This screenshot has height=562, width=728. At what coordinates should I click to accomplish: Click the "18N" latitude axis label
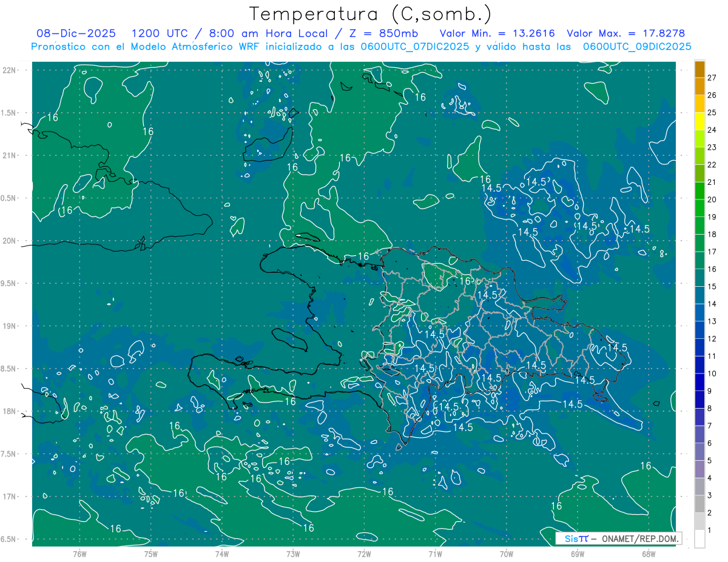pyautogui.click(x=10, y=411)
